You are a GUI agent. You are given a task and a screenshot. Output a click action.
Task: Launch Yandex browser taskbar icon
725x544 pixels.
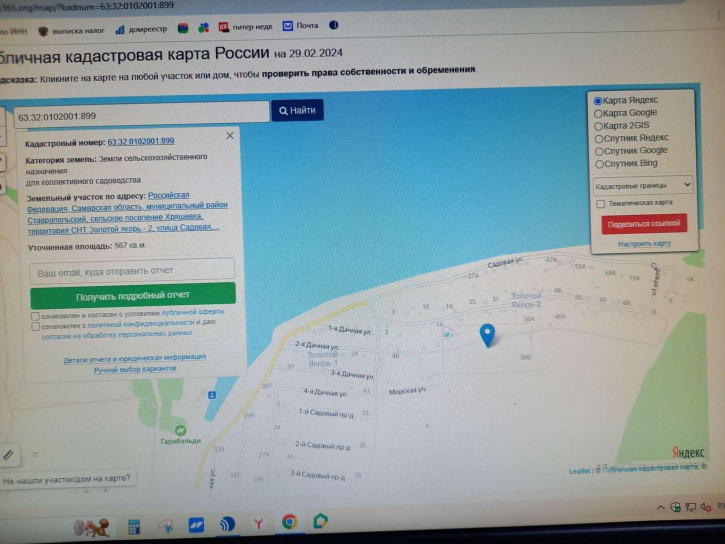[x=258, y=524]
